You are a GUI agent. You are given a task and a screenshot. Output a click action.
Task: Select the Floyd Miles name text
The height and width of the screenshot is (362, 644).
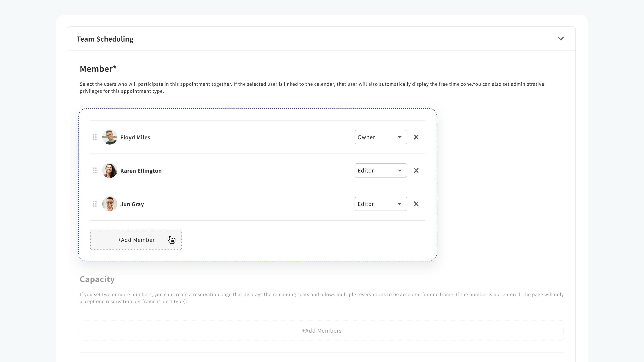(135, 138)
